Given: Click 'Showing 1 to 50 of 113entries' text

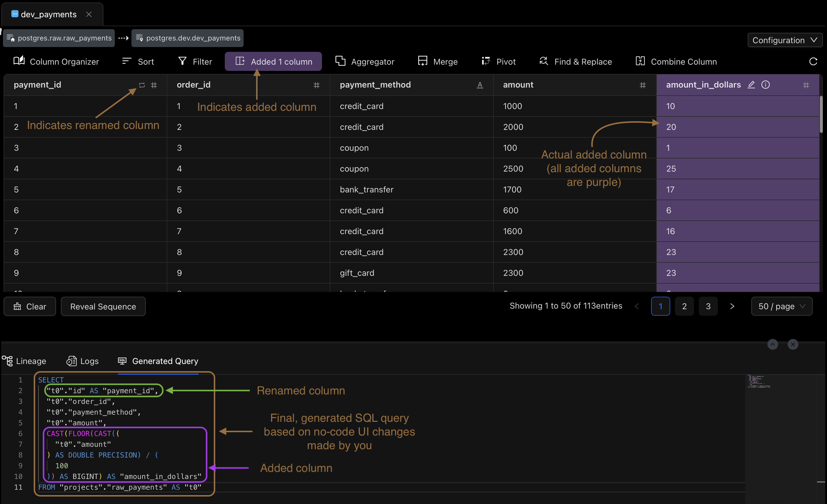Looking at the screenshot, I should pos(566,306).
